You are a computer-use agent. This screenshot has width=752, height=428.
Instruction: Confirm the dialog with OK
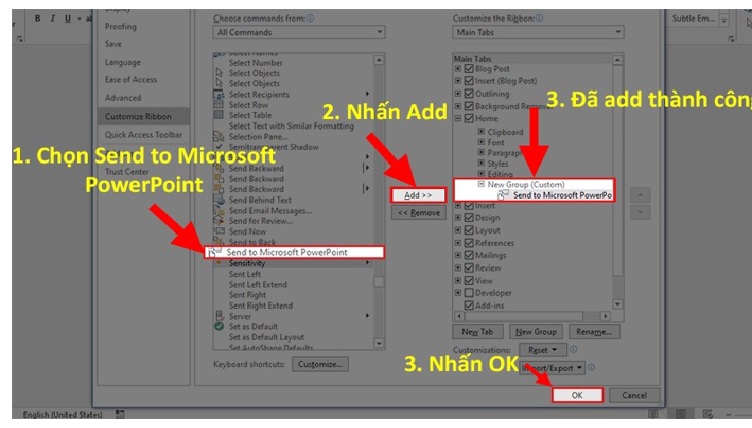click(577, 395)
